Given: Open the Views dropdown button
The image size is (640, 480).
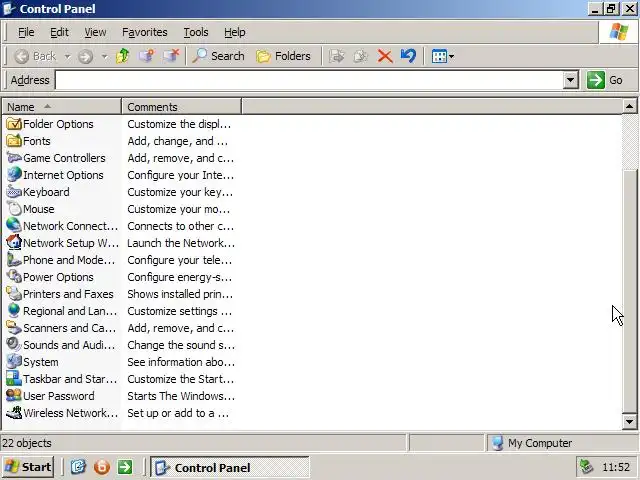Looking at the screenshot, I should (442, 56).
